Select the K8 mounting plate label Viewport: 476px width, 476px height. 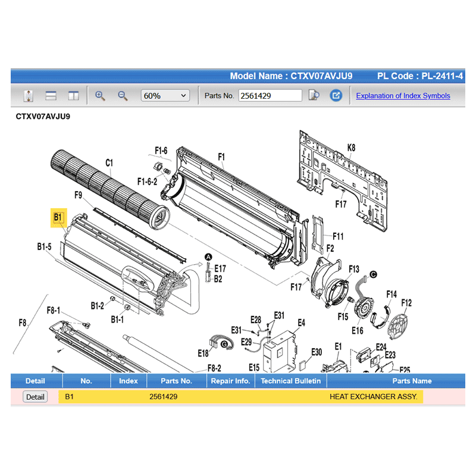(x=351, y=148)
